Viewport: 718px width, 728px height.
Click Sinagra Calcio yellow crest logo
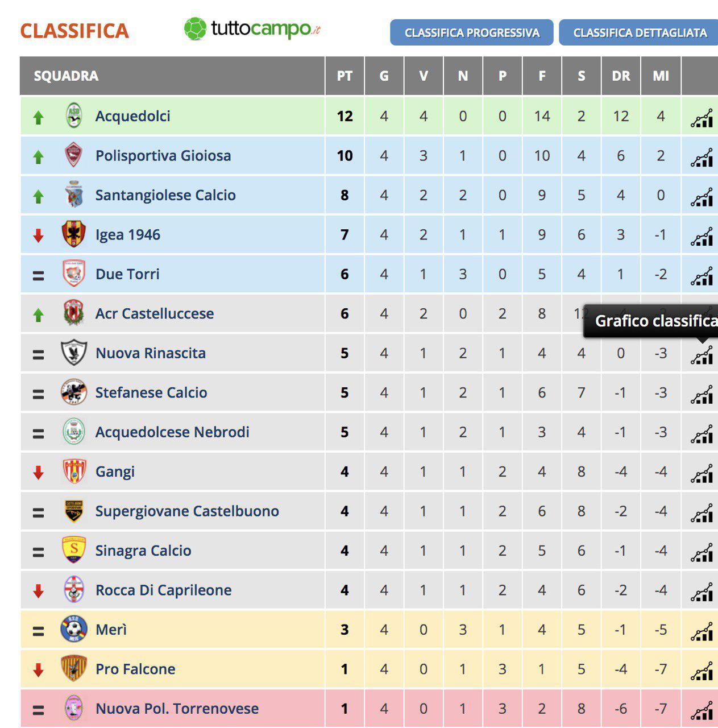tap(73, 550)
